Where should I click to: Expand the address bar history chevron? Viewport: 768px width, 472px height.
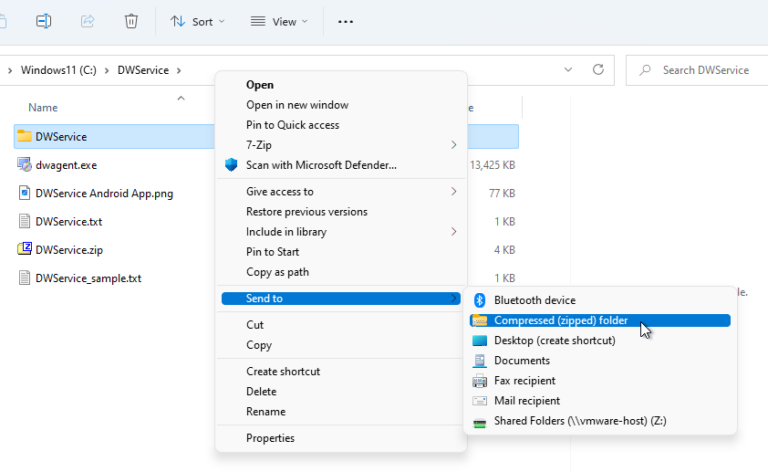568,70
